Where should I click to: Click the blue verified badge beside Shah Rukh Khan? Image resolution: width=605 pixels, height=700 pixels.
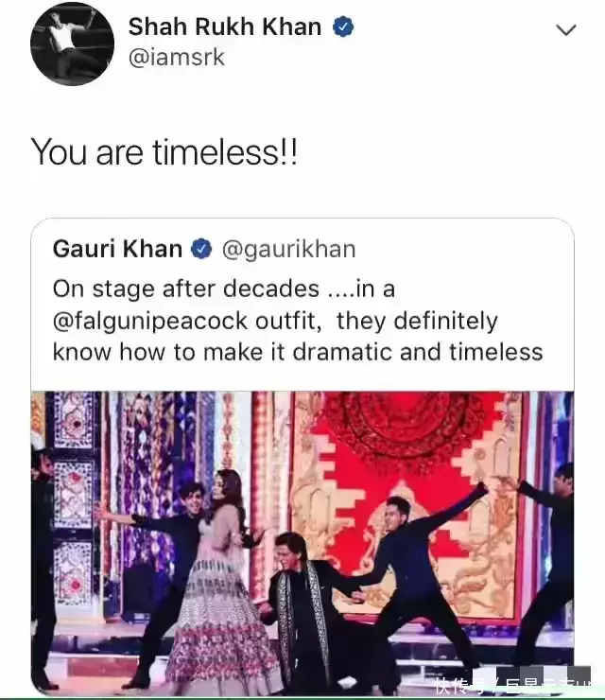[x=344, y=26]
